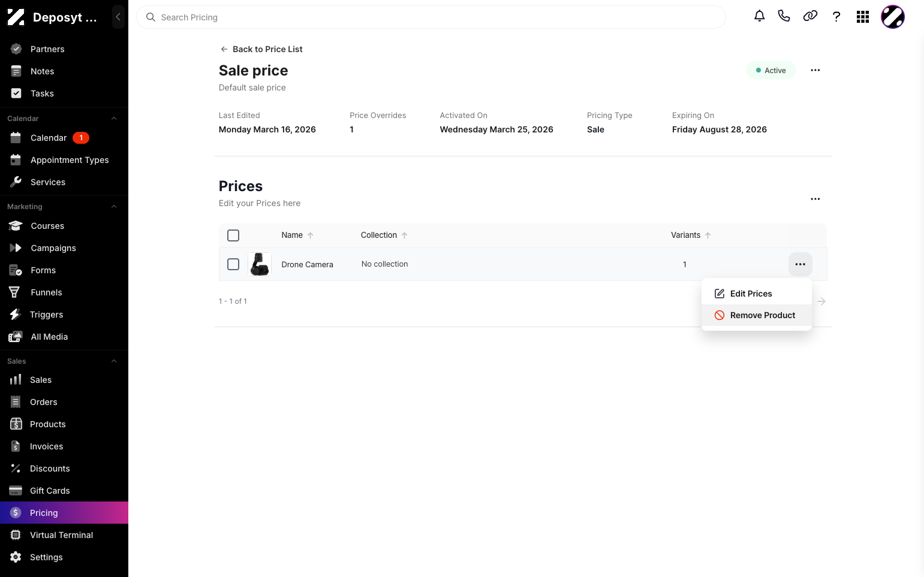
Task: Open the apps grid menu
Action: click(863, 17)
